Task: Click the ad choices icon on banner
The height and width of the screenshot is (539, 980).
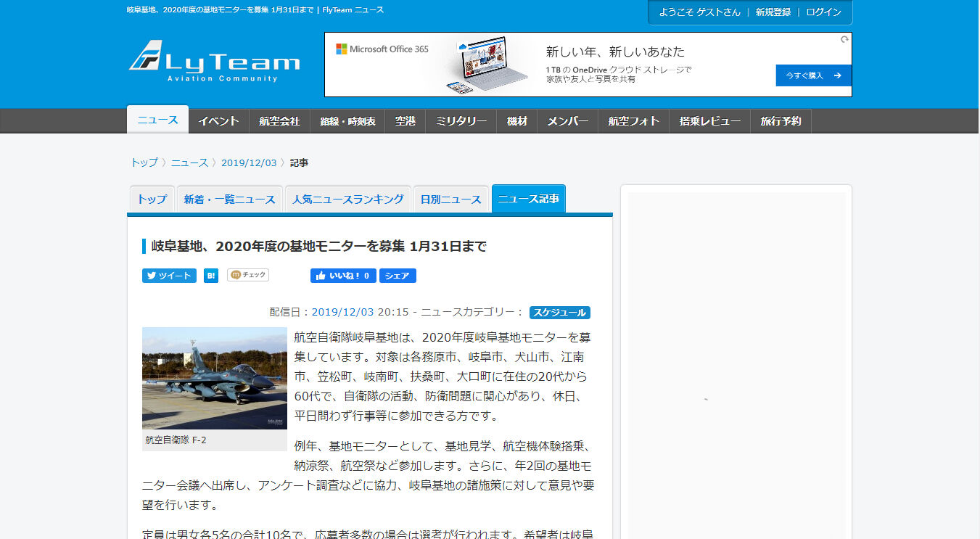Action: [844, 40]
